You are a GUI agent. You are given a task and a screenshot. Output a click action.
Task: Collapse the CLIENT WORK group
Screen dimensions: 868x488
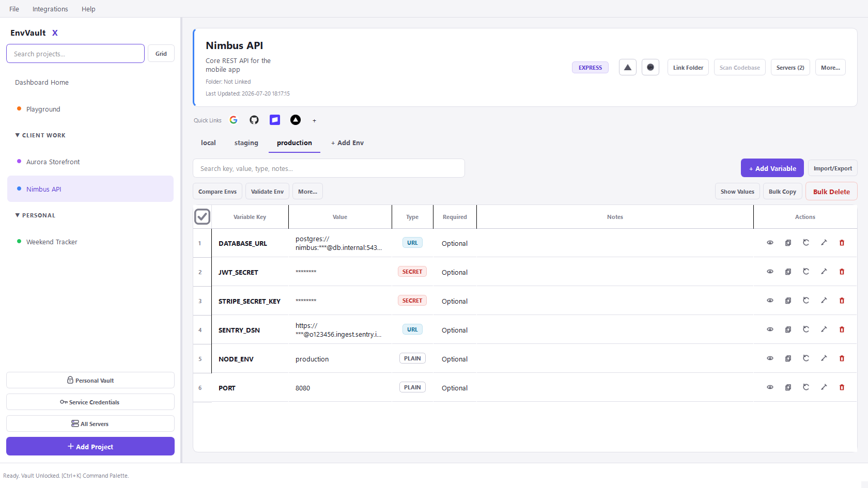[40, 135]
